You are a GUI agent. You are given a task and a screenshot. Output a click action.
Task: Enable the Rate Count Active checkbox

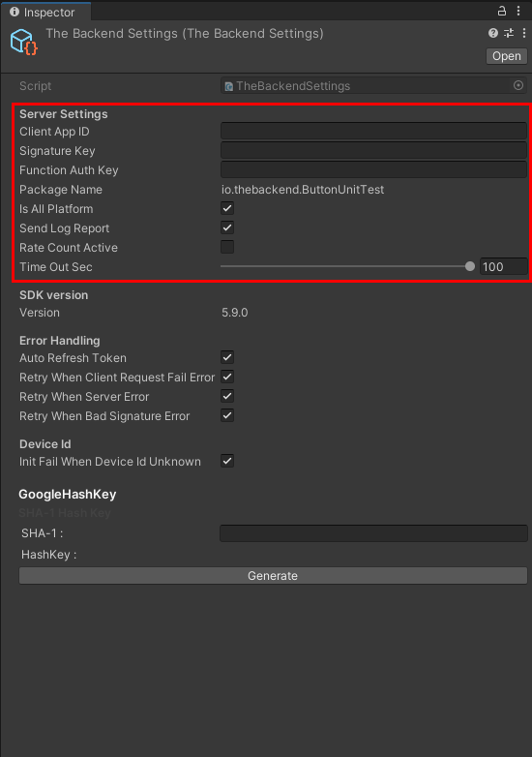[x=227, y=247]
